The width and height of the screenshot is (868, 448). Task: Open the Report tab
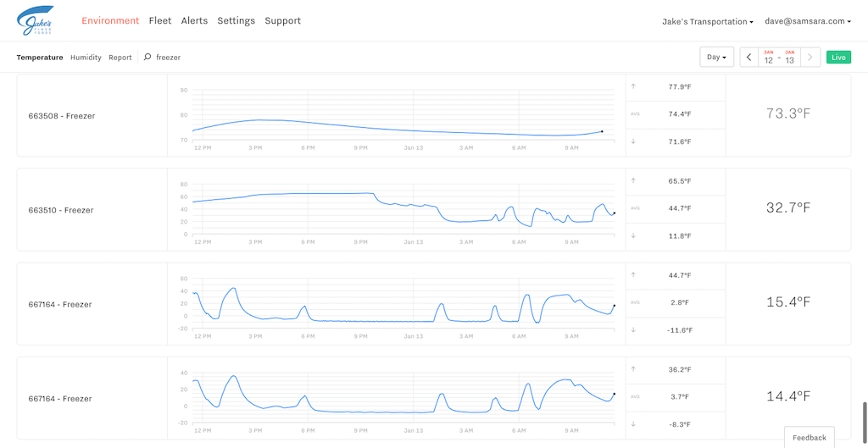120,57
